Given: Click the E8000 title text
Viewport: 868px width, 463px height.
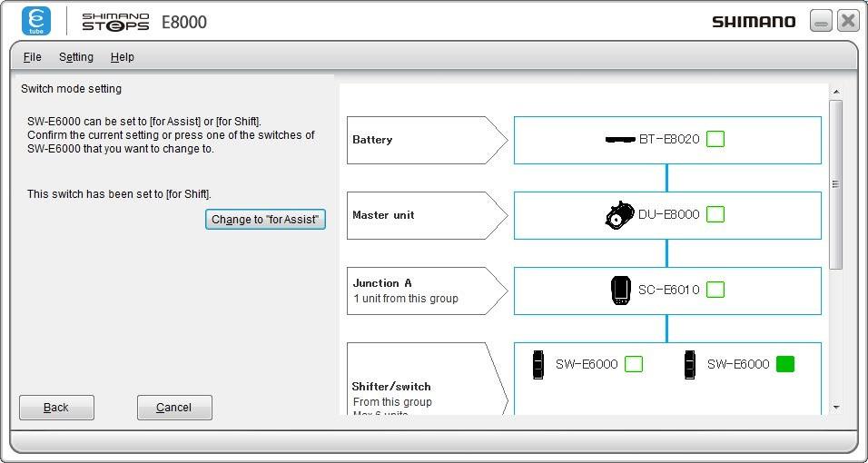Looking at the screenshot, I should coord(184,22).
